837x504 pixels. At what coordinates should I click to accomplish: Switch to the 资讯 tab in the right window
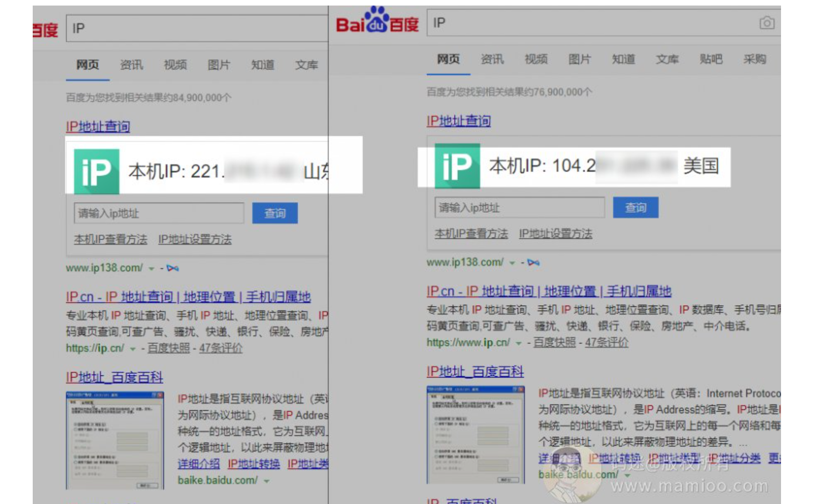coord(492,59)
